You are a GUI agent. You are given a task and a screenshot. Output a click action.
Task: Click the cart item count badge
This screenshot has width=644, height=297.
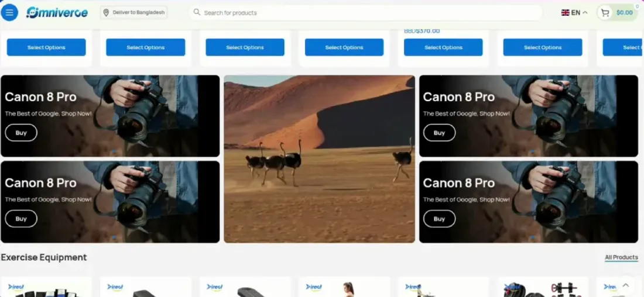point(637,6)
